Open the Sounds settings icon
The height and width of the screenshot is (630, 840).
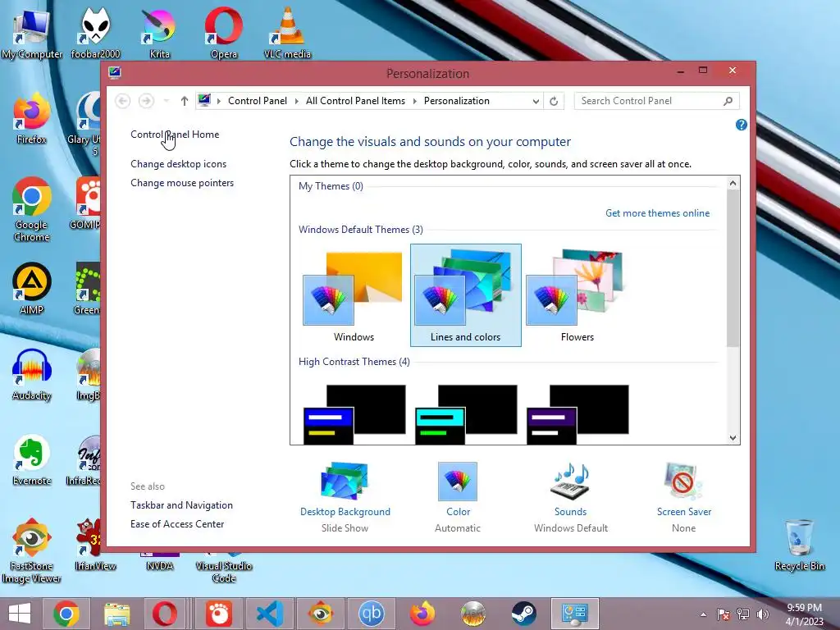(x=571, y=481)
